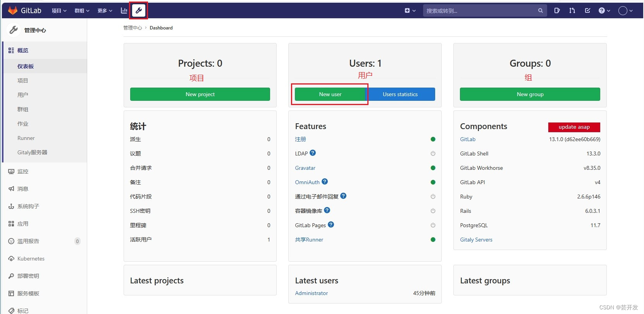Click the green status dot for 注册
This screenshot has width=644, height=314.
click(x=433, y=139)
